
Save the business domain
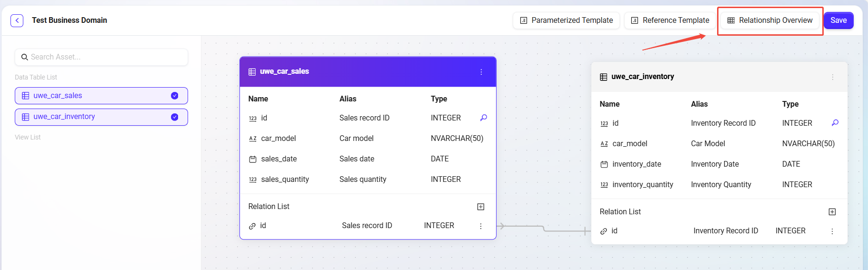[x=838, y=20]
